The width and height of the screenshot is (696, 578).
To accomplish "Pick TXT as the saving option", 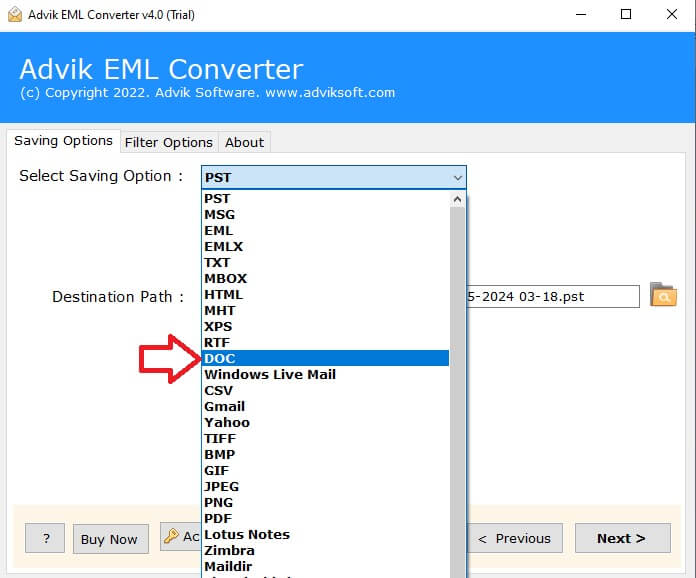I will click(x=325, y=262).
